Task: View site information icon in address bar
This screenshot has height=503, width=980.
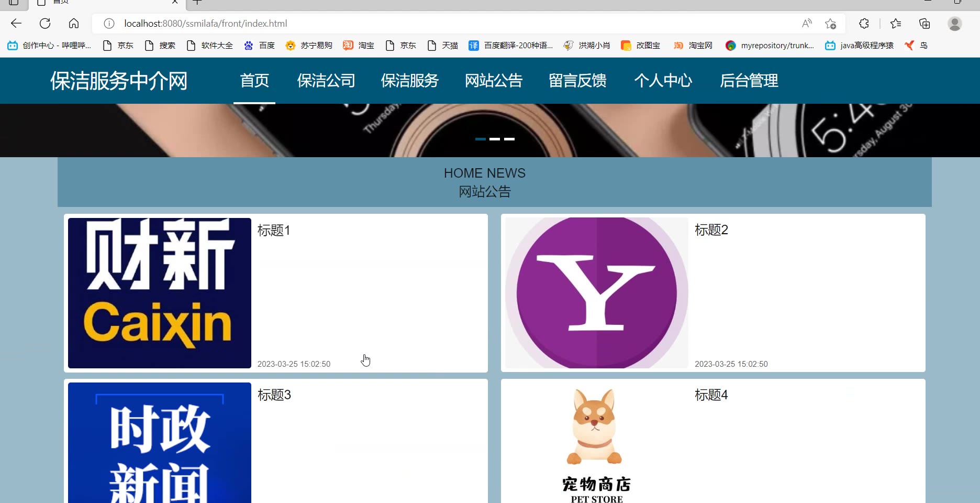Action: [109, 24]
